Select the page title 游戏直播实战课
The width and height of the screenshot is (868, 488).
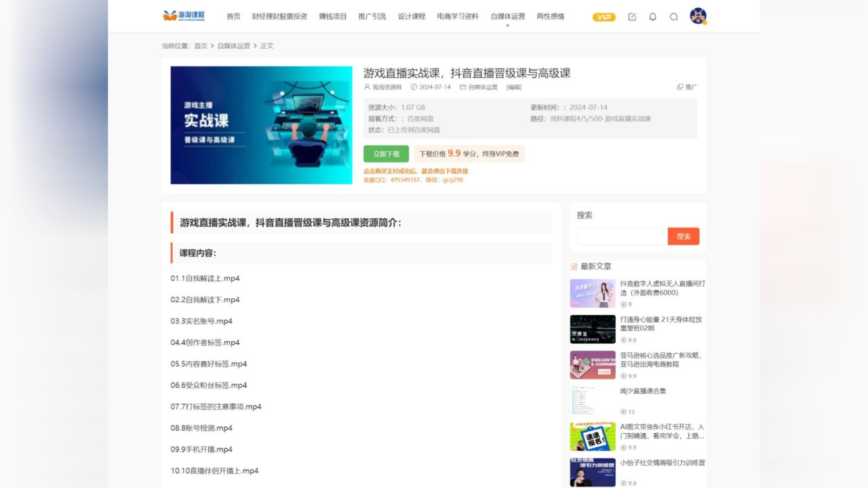(x=467, y=73)
